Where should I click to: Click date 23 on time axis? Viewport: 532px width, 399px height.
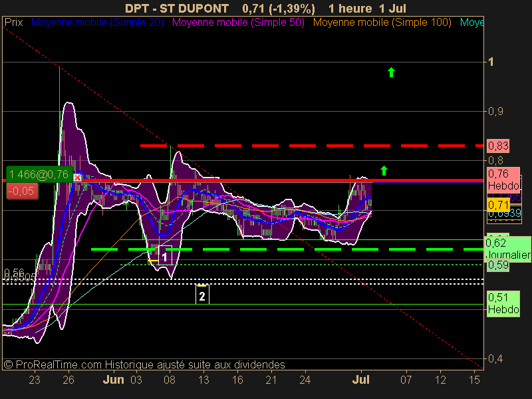pos(35,380)
